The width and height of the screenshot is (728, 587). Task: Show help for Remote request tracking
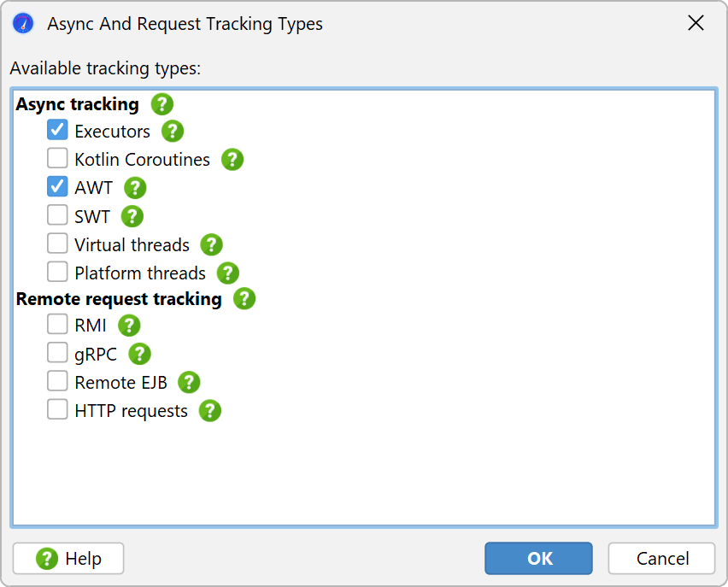point(244,298)
